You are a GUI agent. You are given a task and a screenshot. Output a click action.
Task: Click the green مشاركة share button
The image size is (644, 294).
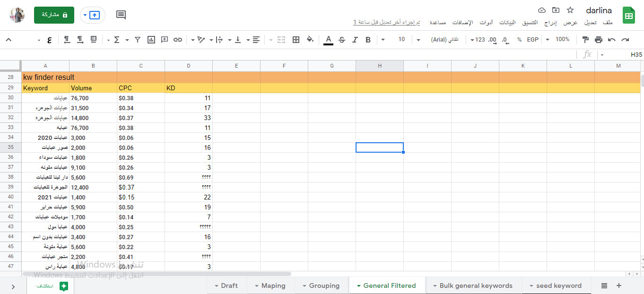coord(54,15)
